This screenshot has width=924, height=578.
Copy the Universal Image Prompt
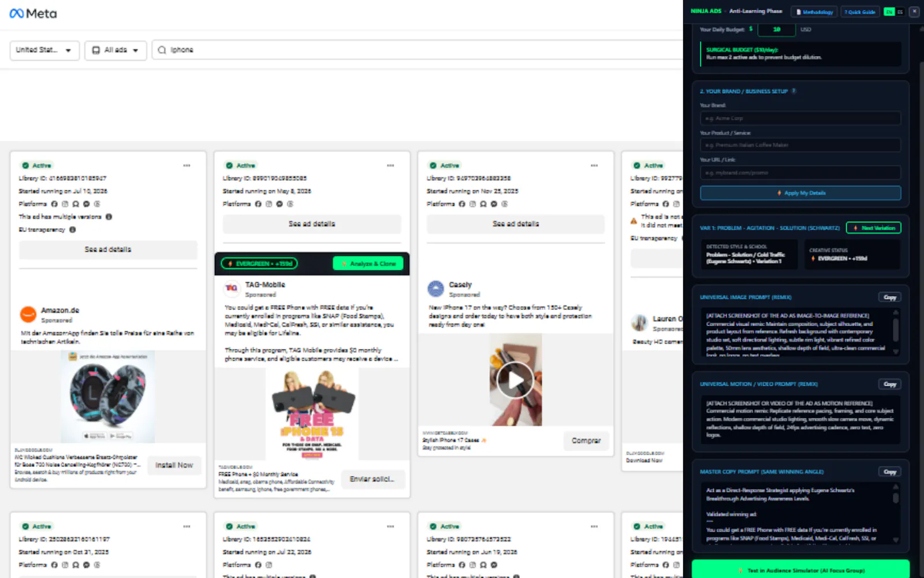pyautogui.click(x=890, y=297)
